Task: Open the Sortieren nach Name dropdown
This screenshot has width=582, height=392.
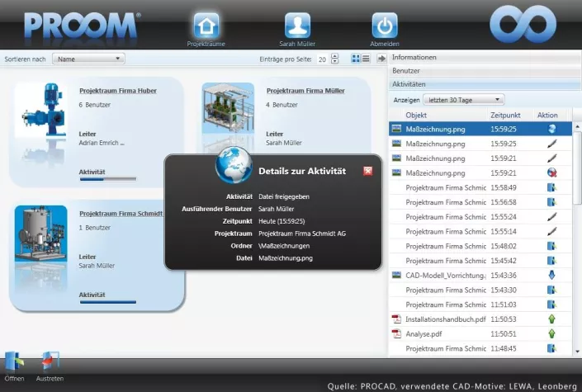Action: [x=88, y=59]
